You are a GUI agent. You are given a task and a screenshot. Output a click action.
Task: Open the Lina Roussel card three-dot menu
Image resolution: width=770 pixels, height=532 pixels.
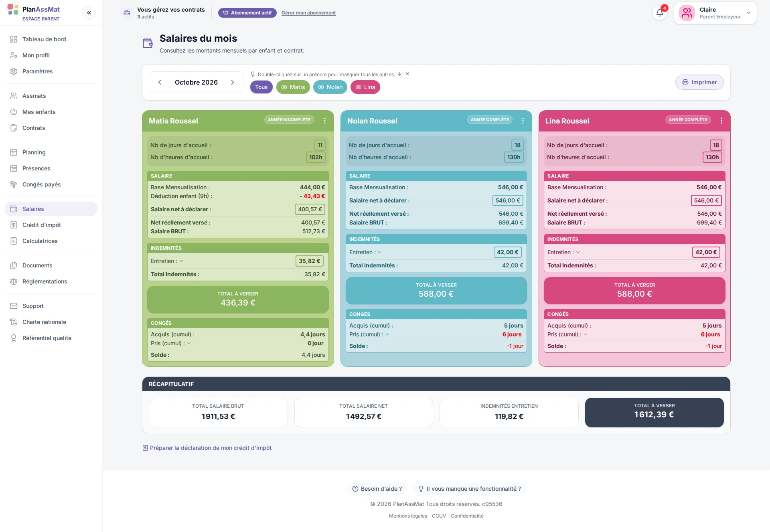pyautogui.click(x=721, y=121)
